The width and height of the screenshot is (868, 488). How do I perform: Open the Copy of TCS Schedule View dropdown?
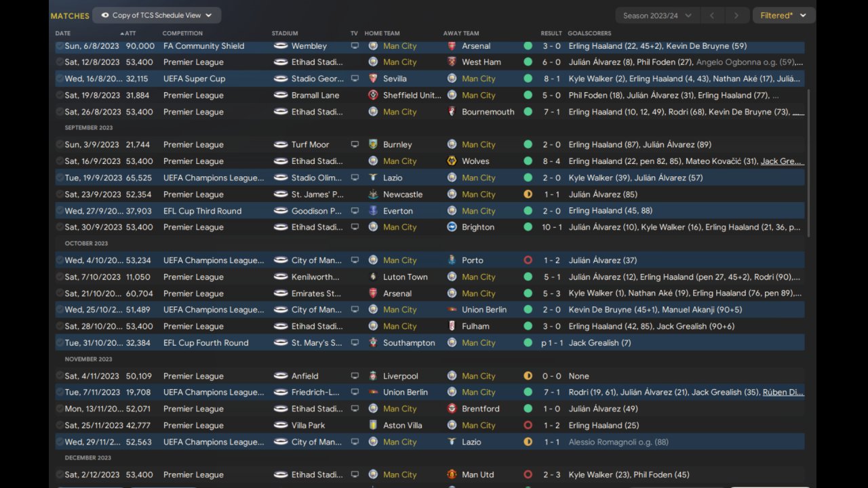[x=157, y=15]
